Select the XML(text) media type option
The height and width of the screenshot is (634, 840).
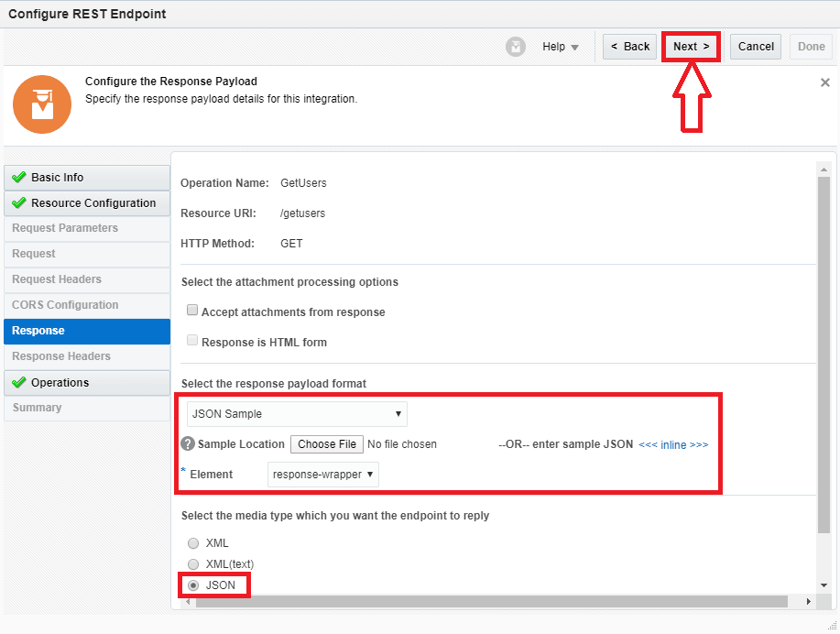[x=193, y=564]
